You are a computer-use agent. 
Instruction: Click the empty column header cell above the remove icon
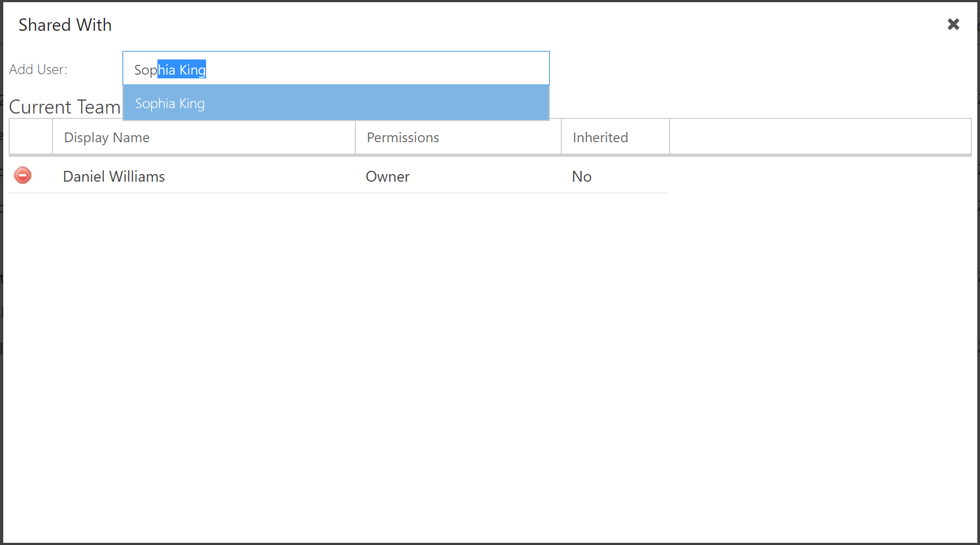click(31, 137)
